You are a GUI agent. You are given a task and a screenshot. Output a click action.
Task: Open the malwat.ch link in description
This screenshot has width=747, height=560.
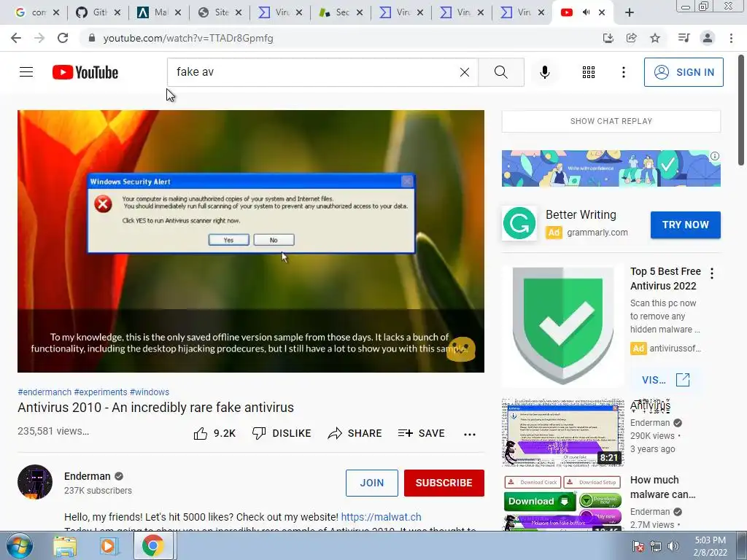381,517
